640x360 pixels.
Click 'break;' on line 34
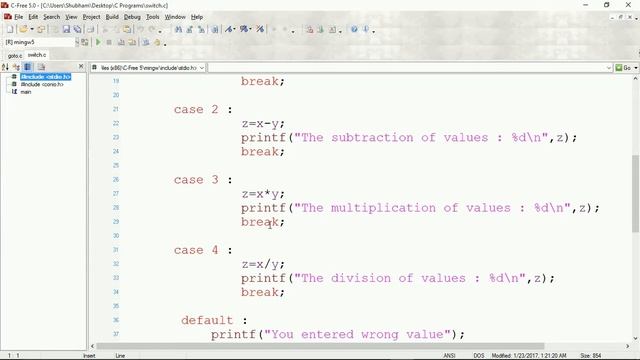pyautogui.click(x=262, y=292)
